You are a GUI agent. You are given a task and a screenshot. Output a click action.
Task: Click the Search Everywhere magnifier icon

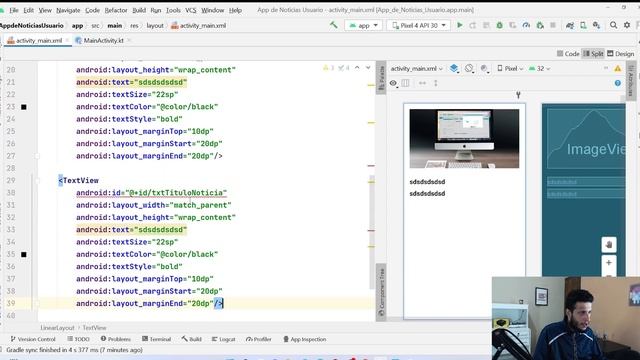[x=613, y=25]
